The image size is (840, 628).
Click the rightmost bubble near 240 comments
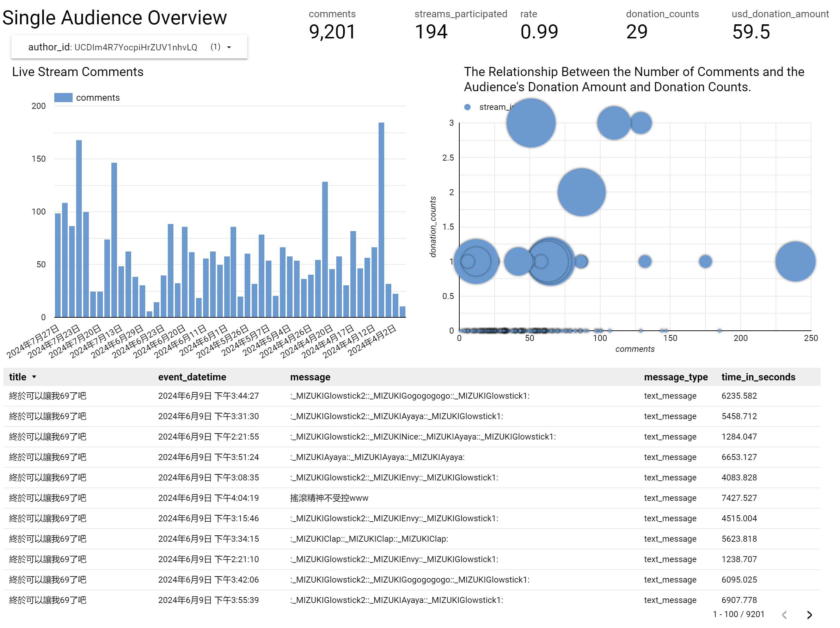(795, 261)
